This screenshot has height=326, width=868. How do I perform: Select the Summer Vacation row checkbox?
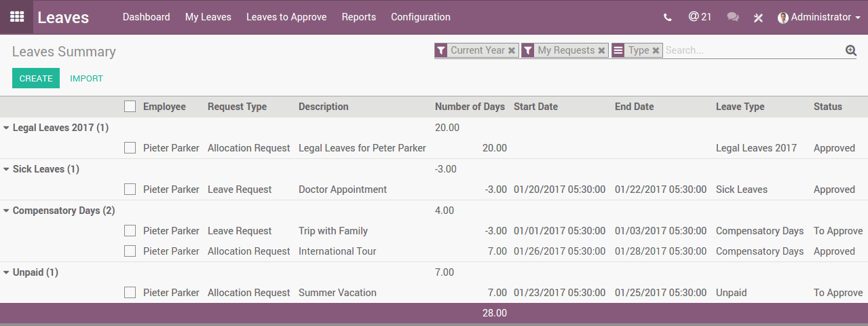pos(130,293)
